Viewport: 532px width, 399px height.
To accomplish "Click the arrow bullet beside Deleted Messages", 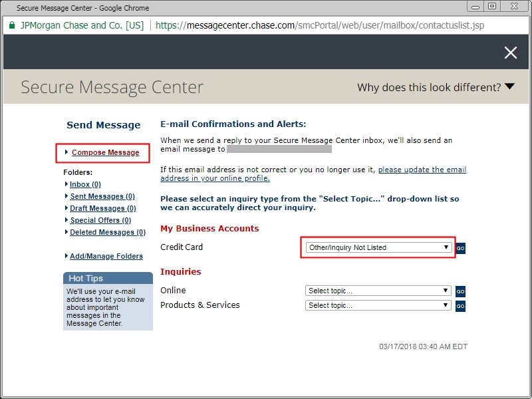I will point(66,231).
